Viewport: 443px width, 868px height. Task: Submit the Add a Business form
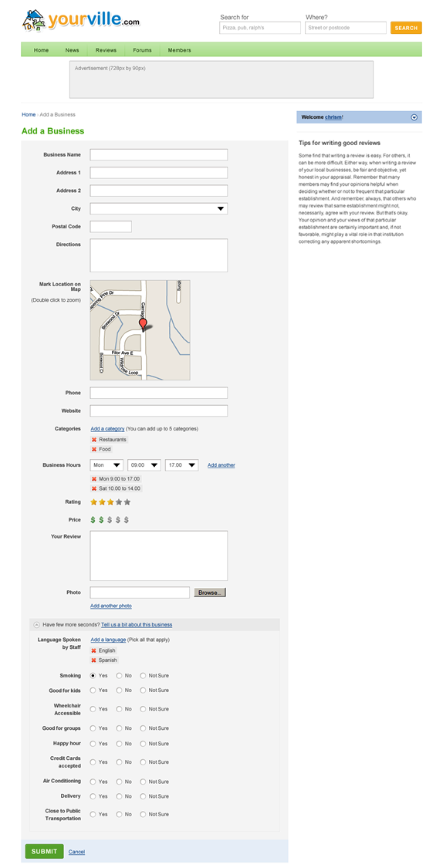click(x=44, y=851)
